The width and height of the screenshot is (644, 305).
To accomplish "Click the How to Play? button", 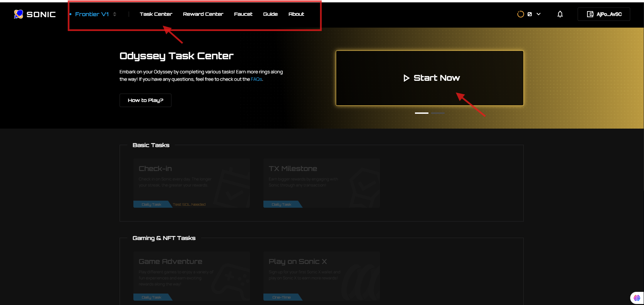I will click(x=146, y=100).
